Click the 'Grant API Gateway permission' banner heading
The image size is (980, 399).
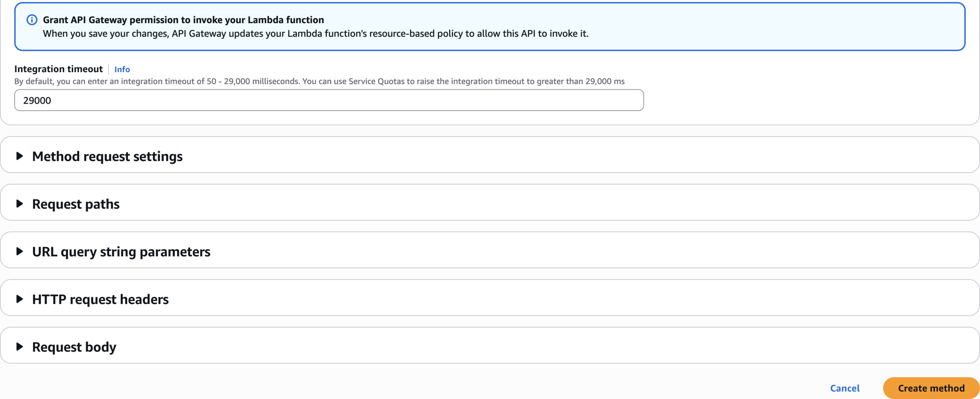coord(183,20)
